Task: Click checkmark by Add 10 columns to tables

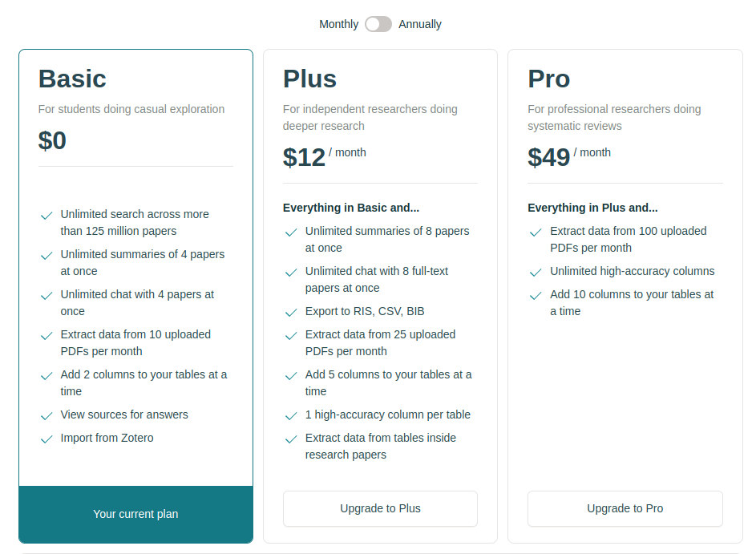Action: (536, 296)
